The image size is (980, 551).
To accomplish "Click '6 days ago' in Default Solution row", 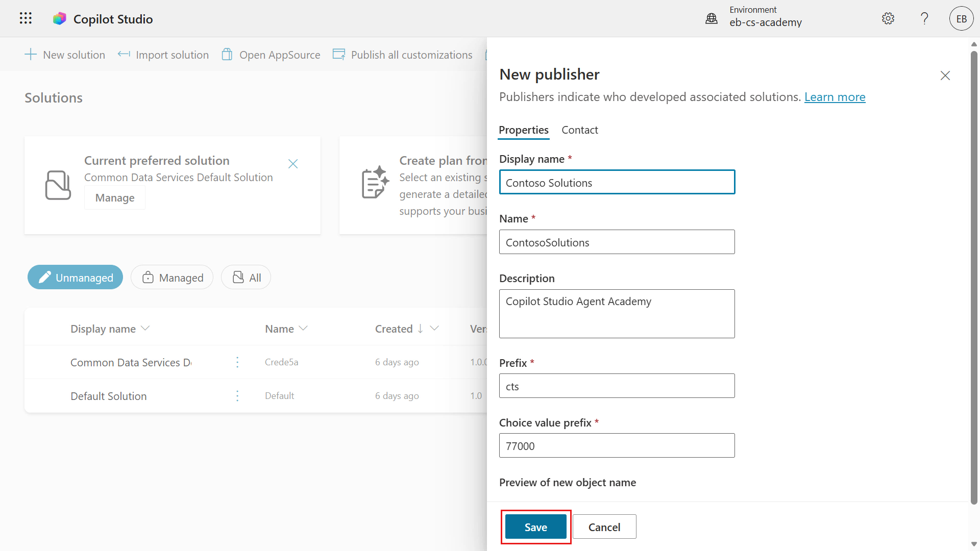I will click(x=397, y=396).
